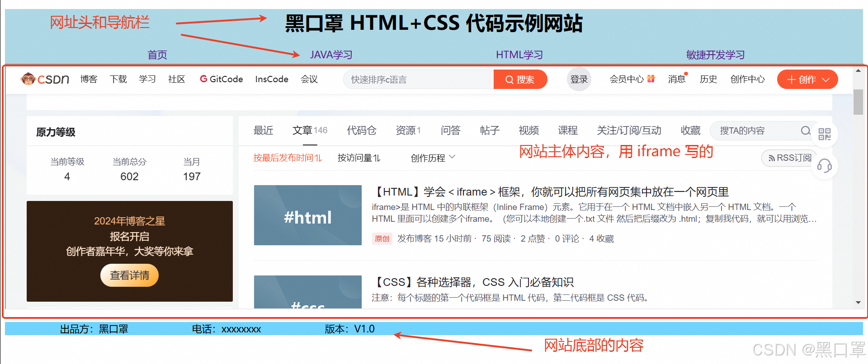Screen dimensions: 868x364
Task: Click the 登录 button
Action: (x=579, y=79)
